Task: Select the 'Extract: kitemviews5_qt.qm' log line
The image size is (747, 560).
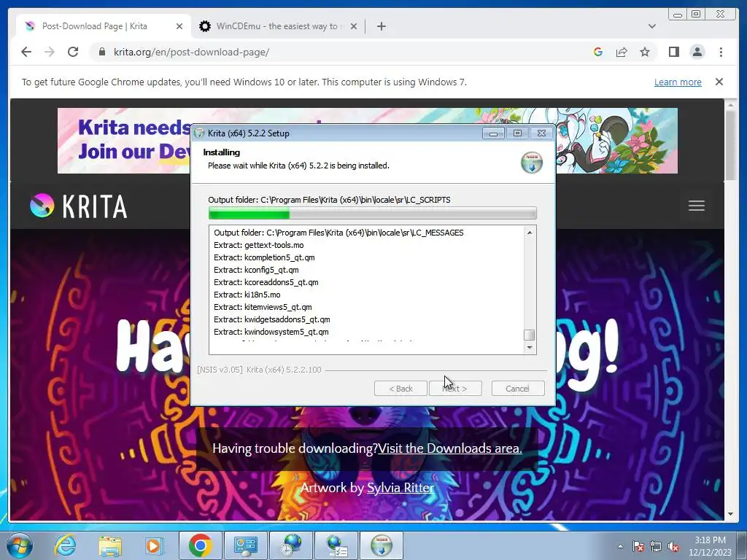Action: click(263, 307)
